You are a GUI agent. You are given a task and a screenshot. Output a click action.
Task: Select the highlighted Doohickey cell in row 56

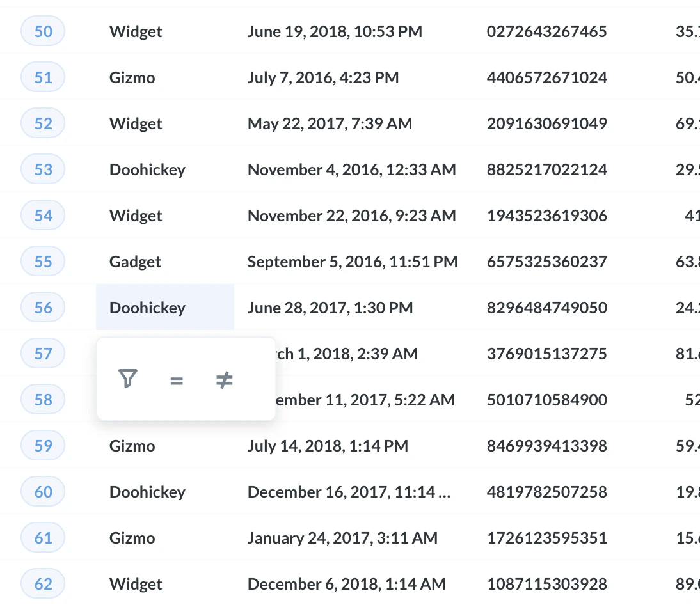[x=165, y=308]
